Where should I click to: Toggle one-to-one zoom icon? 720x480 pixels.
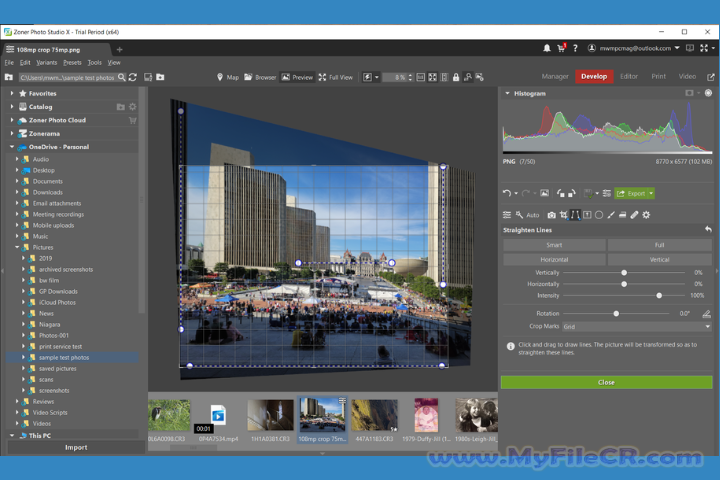(x=420, y=77)
